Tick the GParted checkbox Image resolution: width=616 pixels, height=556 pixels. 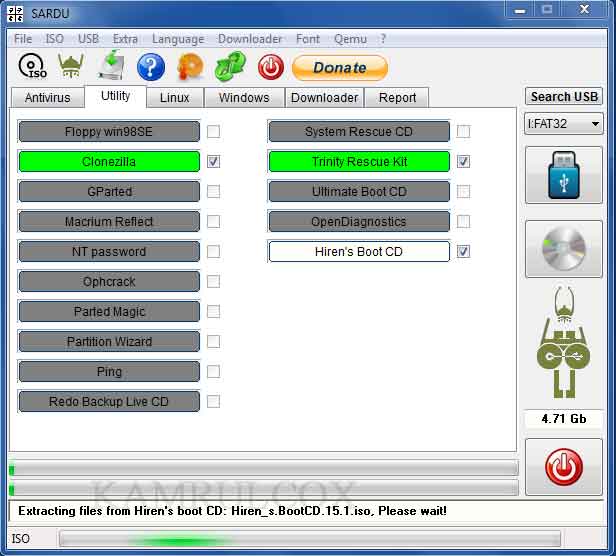[213, 192]
